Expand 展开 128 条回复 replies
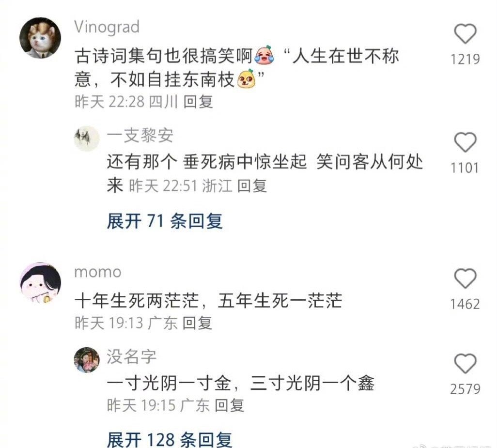The width and height of the screenshot is (497, 448). coord(169,439)
